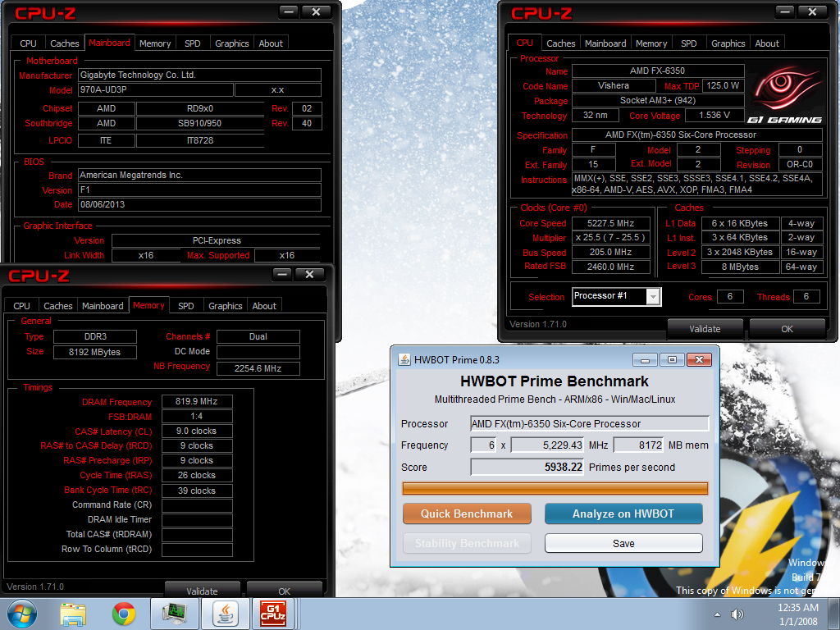840x630 pixels.
Task: Click Validate in the Memory tab window
Action: [x=202, y=590]
